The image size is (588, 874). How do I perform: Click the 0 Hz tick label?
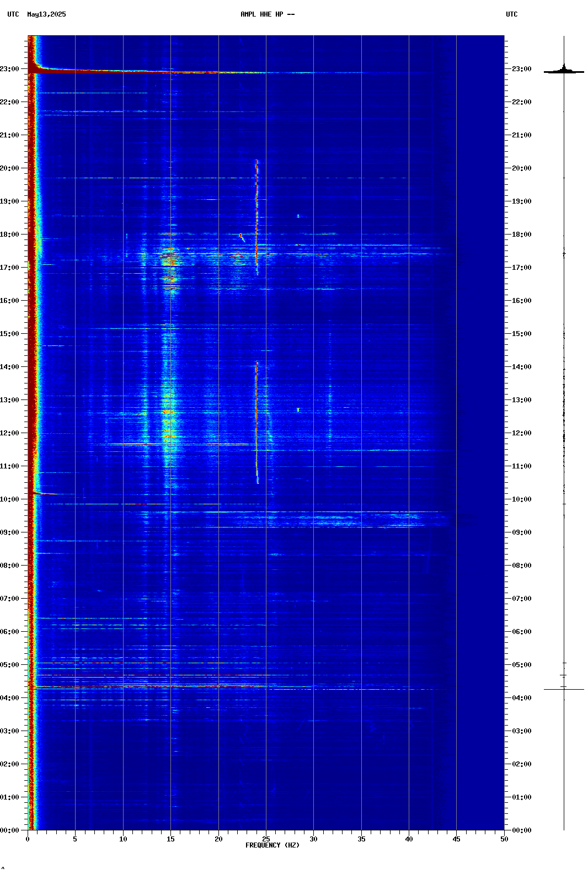coord(28,839)
